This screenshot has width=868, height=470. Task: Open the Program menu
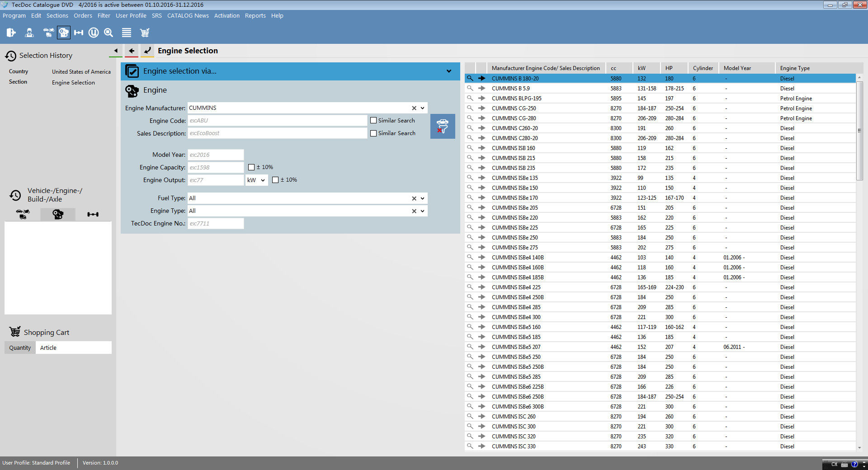tap(14, 15)
